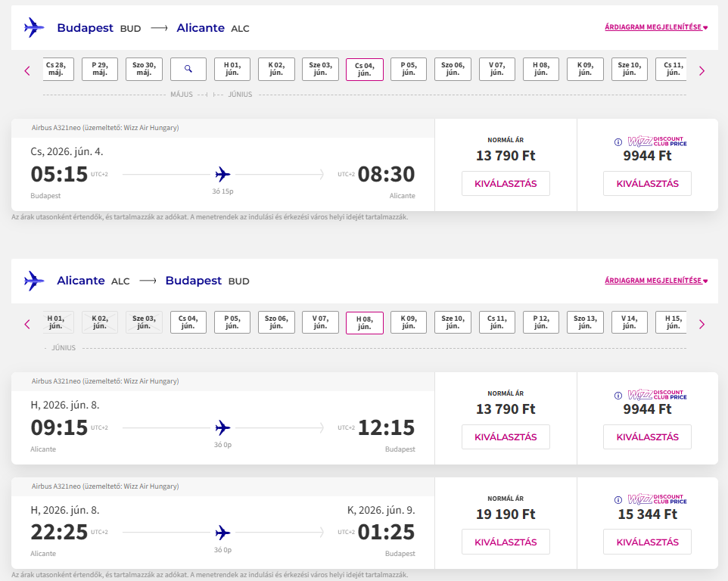The height and width of the screenshot is (581, 728).
Task: Choose Discount Club price 9944 Ft outbound flight
Action: coord(647,184)
